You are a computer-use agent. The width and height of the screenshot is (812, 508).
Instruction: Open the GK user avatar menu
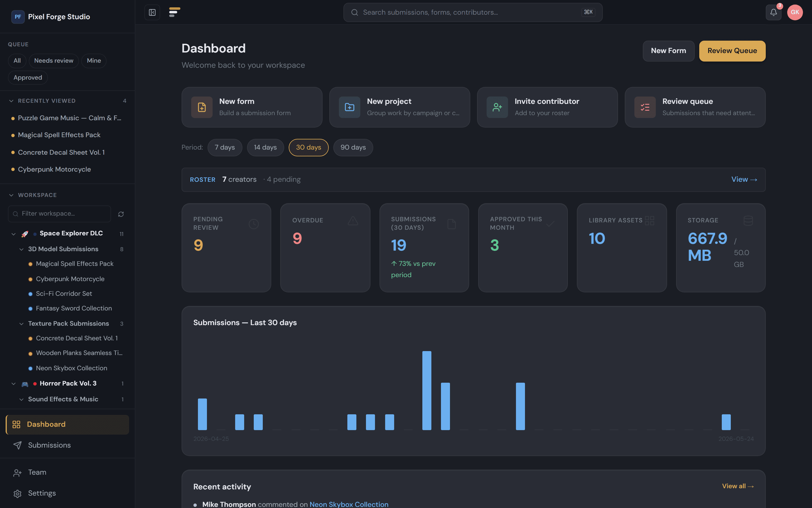coord(795,12)
